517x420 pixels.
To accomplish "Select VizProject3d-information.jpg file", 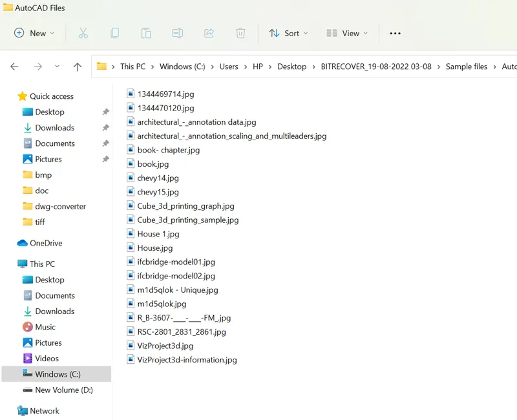I will coord(187,360).
